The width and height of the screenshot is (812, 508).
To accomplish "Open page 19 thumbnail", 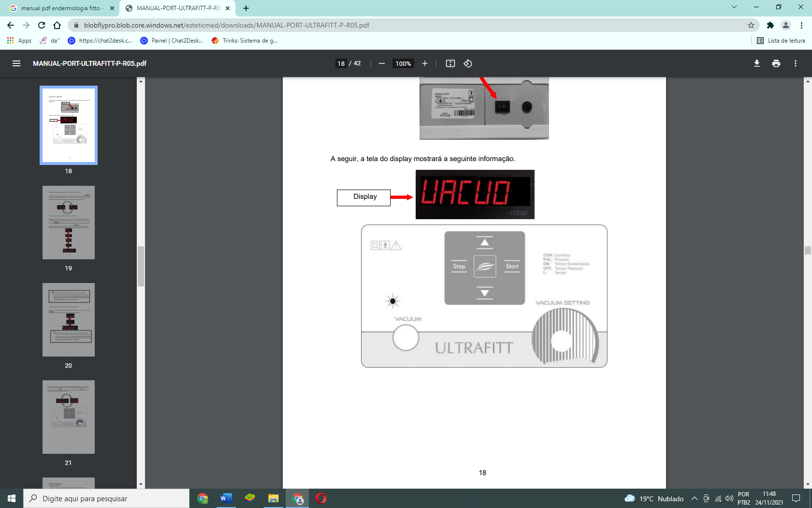I will (x=69, y=223).
